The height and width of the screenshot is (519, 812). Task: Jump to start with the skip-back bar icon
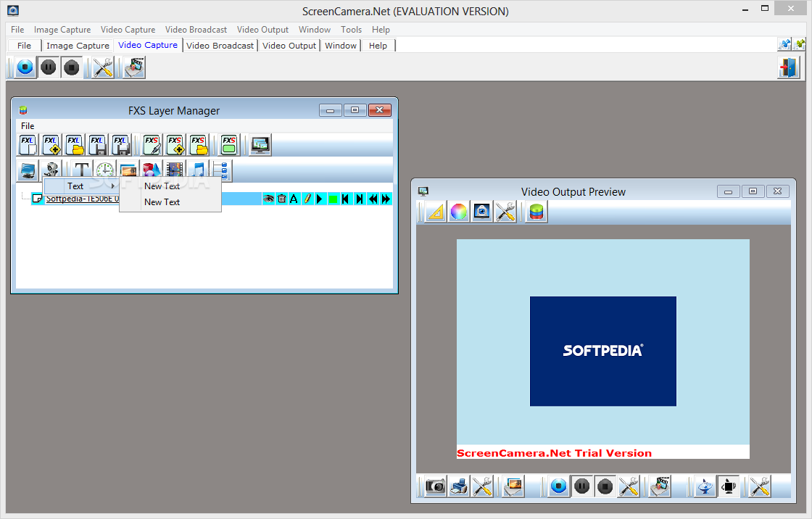click(346, 199)
